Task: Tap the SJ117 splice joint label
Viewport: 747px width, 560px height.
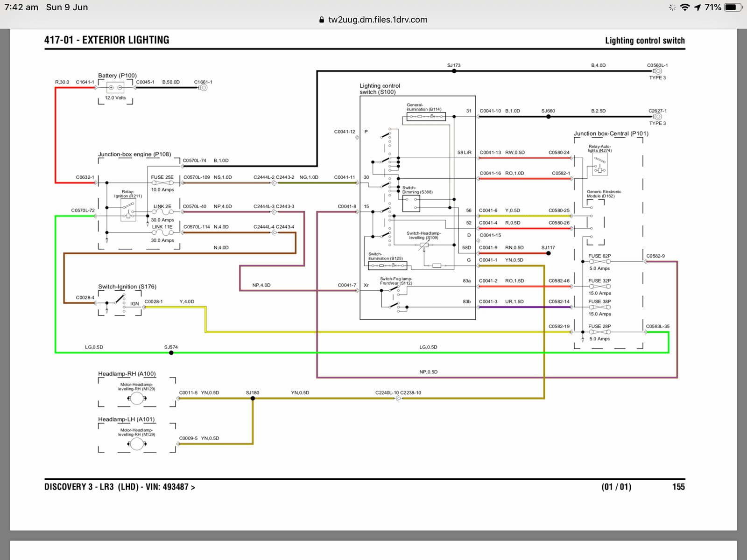Action: pos(548,248)
